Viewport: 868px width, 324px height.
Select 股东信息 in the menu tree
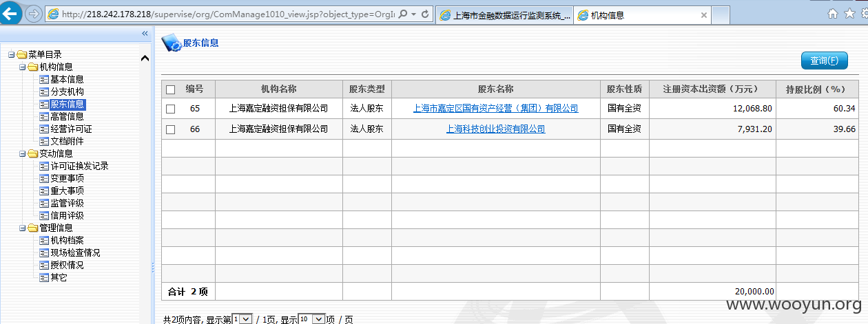68,104
